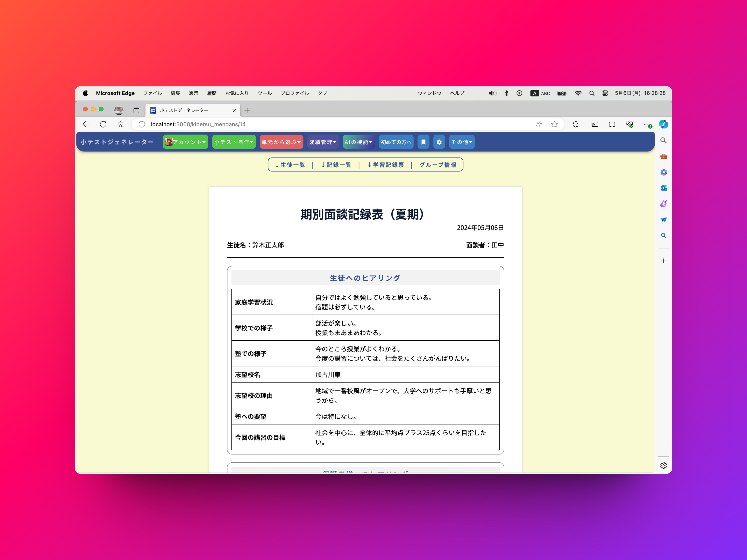The image size is (747, 560).
Task: Open the 成績管理 dropdown menu
Action: pyautogui.click(x=323, y=142)
